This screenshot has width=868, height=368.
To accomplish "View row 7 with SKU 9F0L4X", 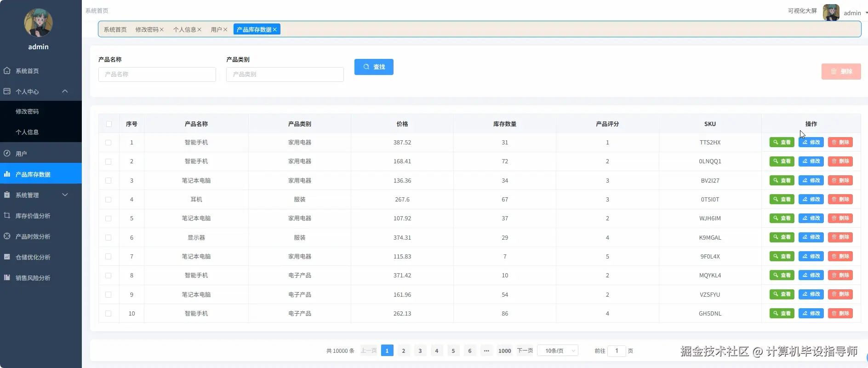I will 782,257.
